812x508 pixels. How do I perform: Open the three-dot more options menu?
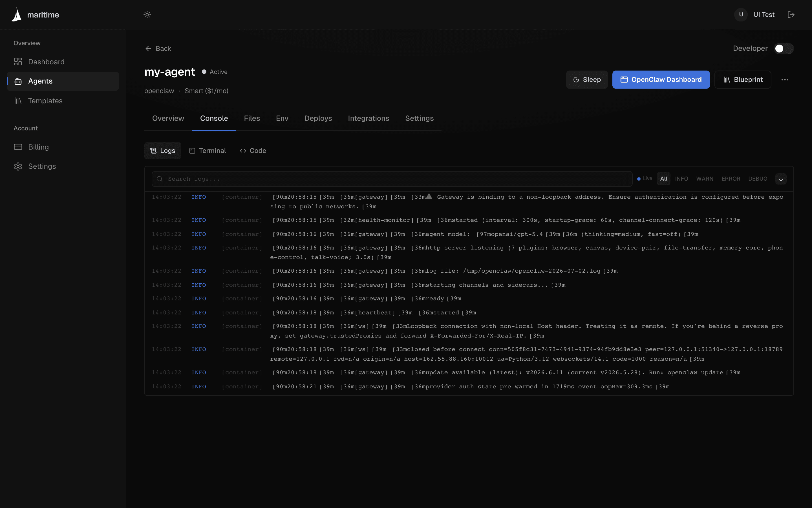point(785,80)
